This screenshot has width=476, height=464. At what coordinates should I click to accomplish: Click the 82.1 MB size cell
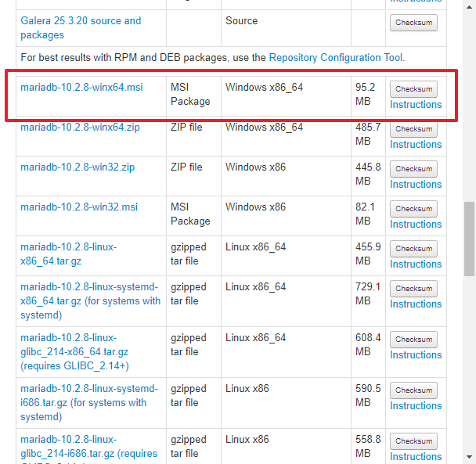(x=368, y=216)
